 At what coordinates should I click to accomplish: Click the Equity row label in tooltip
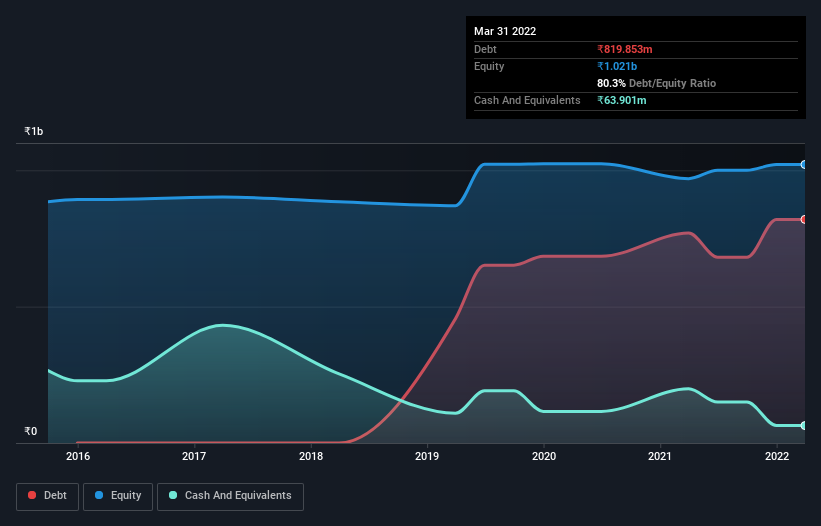click(489, 66)
